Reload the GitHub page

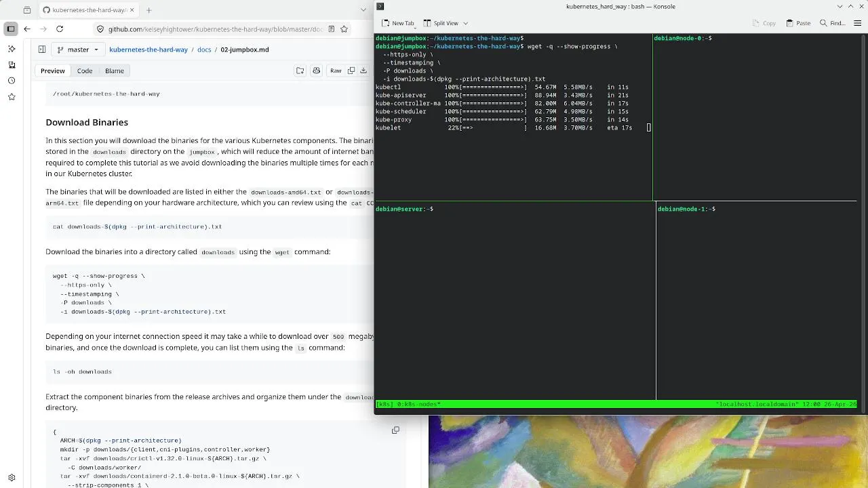click(x=60, y=29)
